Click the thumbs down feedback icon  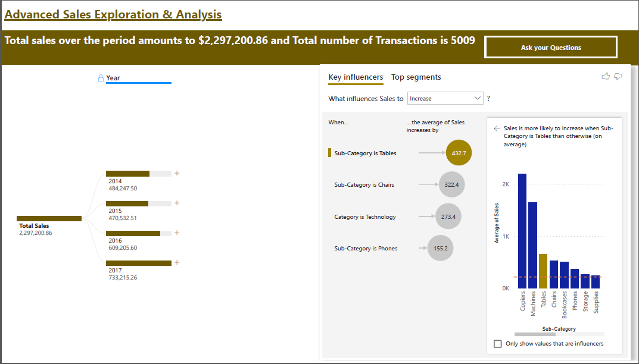tap(618, 76)
